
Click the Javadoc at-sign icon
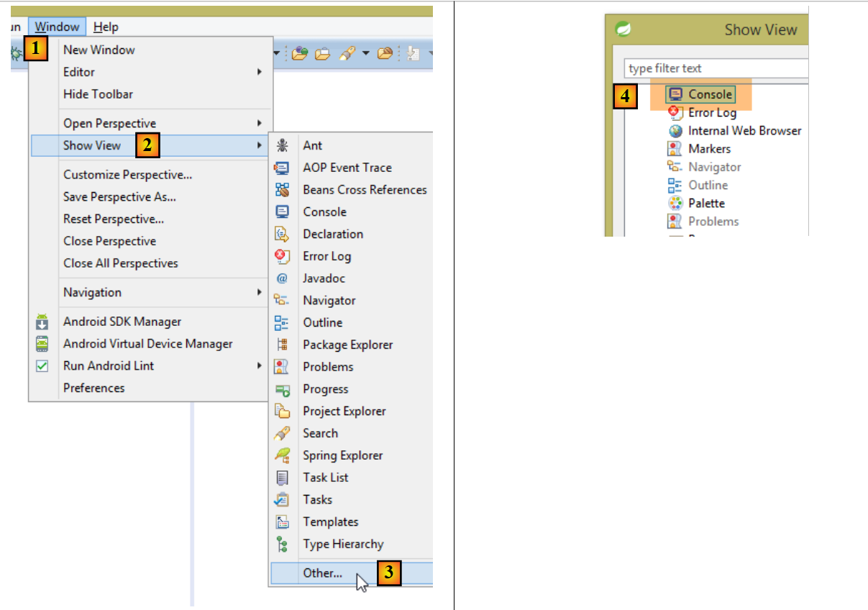282,278
